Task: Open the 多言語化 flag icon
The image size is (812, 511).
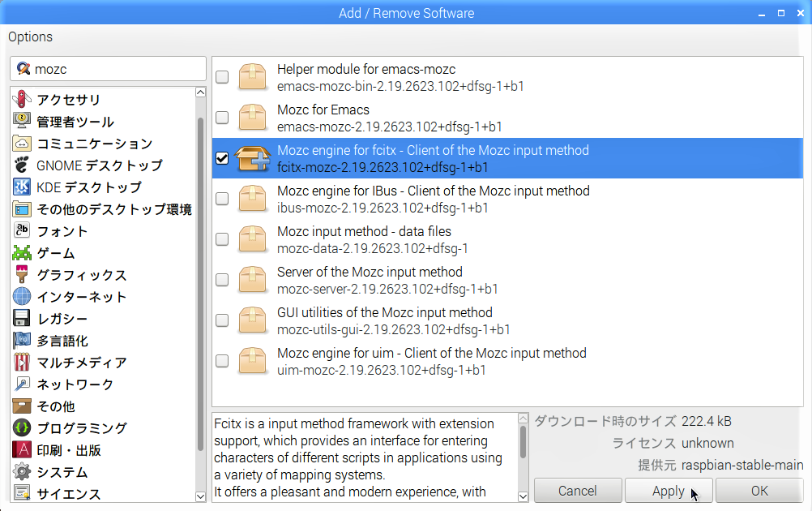Action: click(22, 340)
